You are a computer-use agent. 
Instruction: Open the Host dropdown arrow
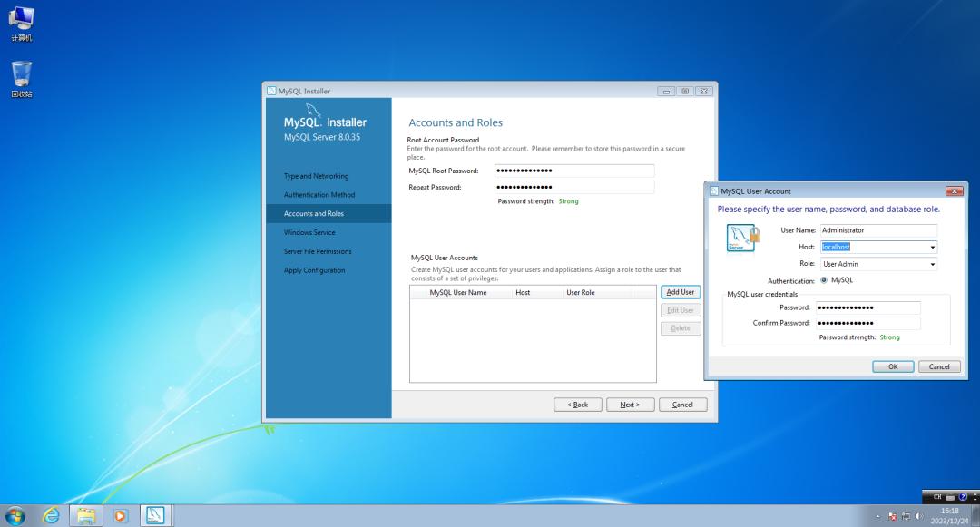pos(932,248)
